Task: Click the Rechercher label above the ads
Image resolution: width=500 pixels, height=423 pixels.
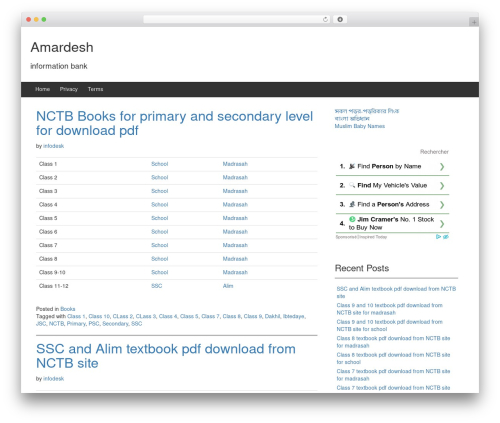Action: pos(434,152)
